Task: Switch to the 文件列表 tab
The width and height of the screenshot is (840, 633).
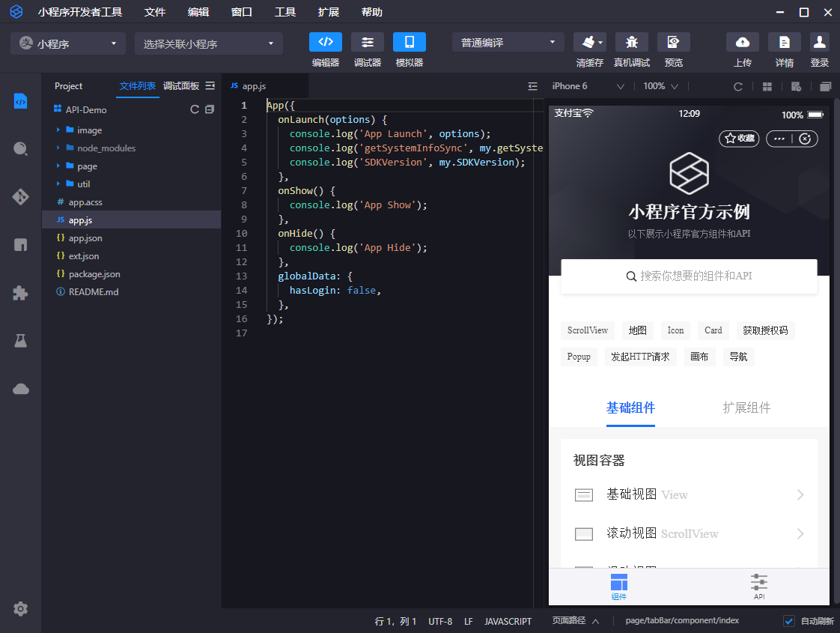Action: pyautogui.click(x=137, y=85)
